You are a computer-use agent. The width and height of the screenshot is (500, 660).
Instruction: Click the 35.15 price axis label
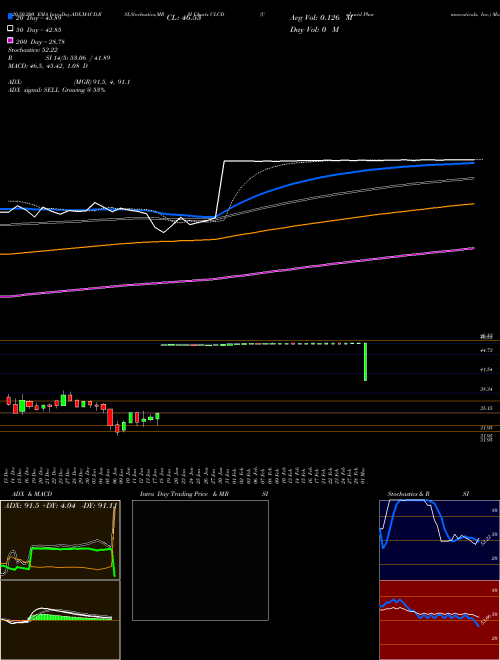point(487,408)
